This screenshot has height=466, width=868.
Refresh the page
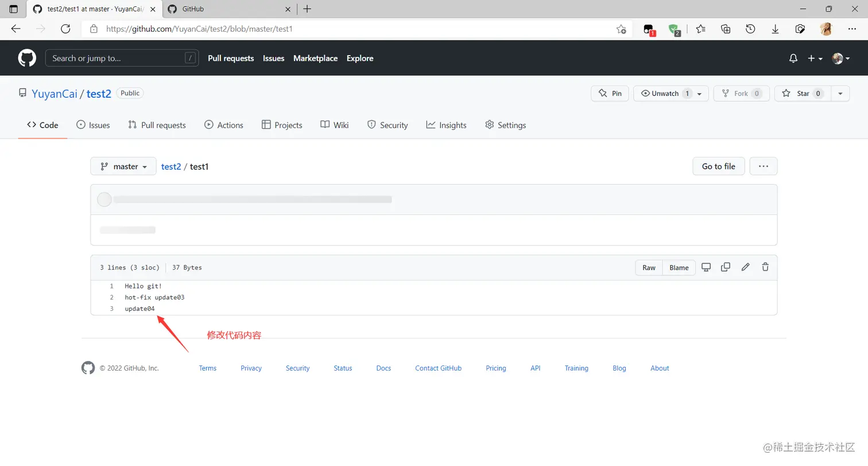point(65,29)
